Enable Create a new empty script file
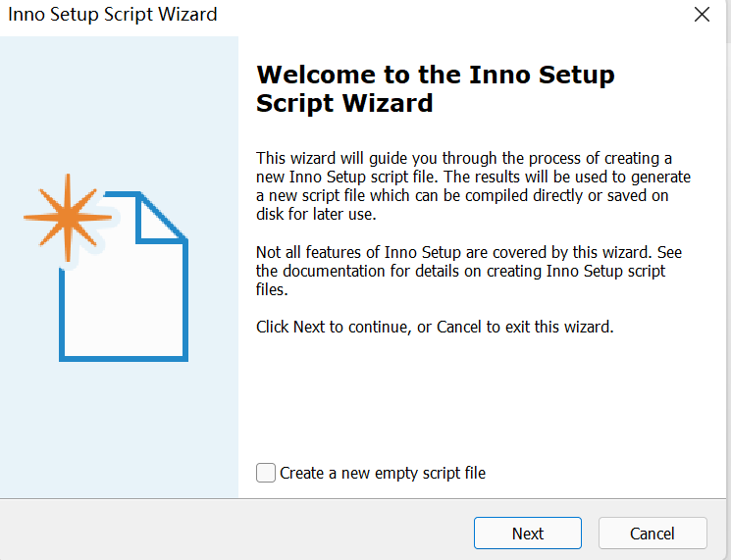This screenshot has width=731, height=560. click(x=266, y=473)
